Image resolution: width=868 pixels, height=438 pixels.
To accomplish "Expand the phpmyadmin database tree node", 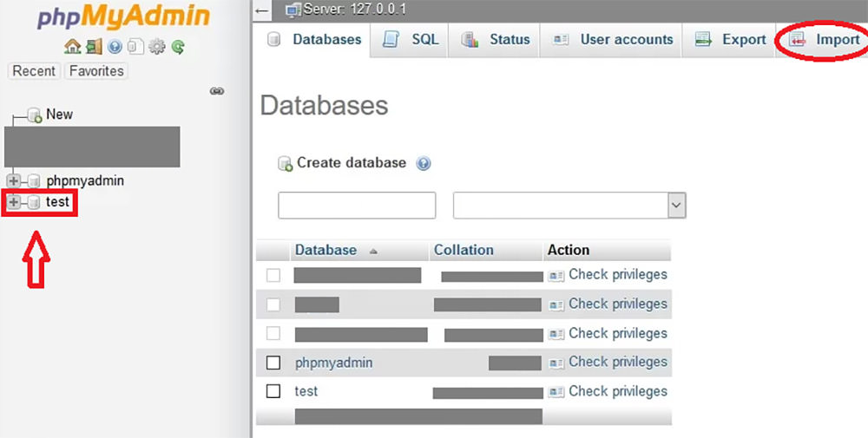I will click(13, 181).
